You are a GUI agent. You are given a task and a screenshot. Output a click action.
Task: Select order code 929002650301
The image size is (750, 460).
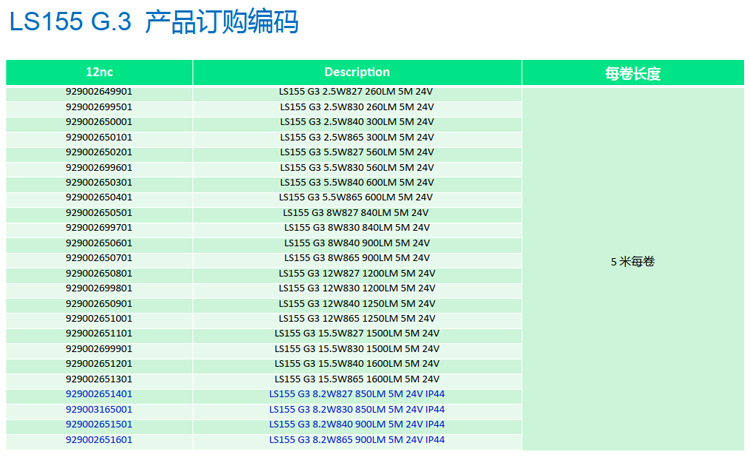[x=99, y=182]
